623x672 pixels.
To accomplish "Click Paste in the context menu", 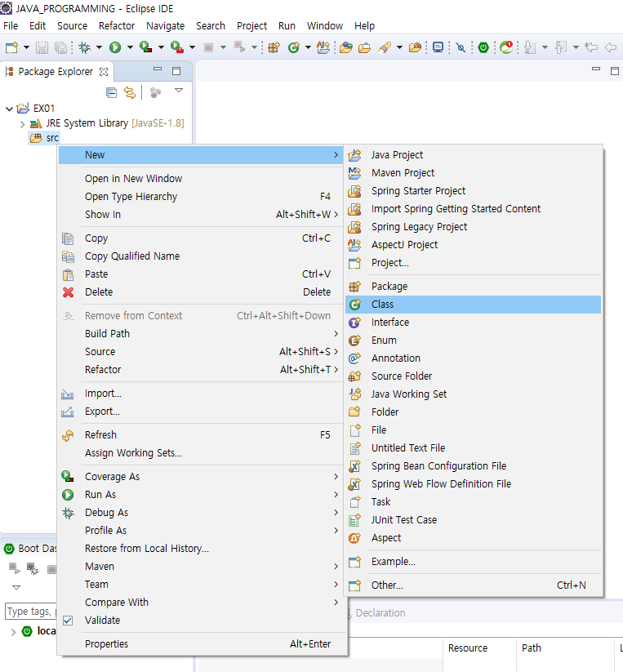I will 202,274.
